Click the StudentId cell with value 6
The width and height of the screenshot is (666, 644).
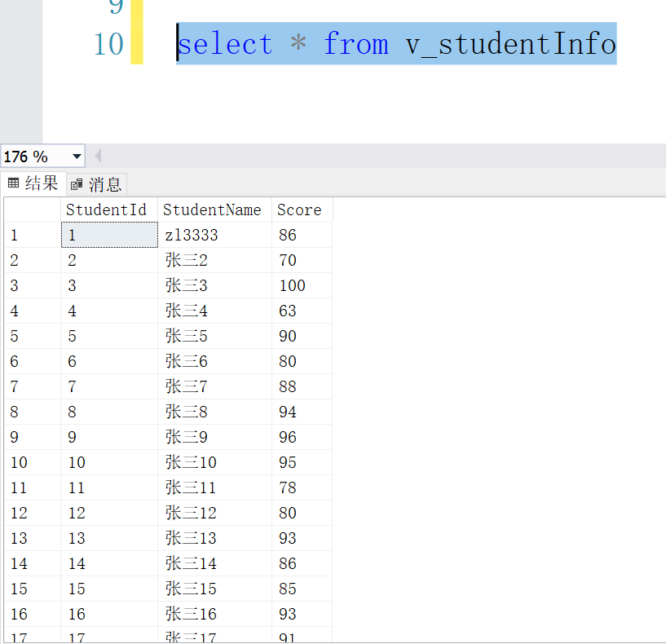109,361
